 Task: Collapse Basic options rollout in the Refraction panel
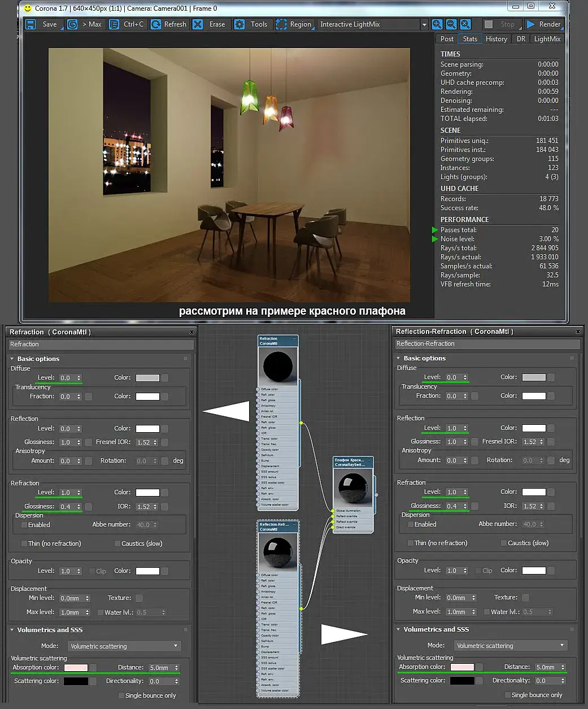pos(12,359)
